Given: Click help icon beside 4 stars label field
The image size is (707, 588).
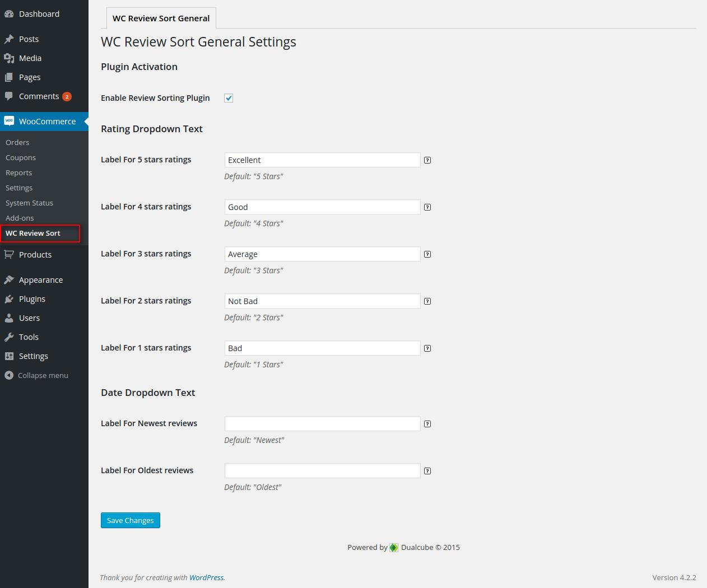Looking at the screenshot, I should (x=427, y=207).
